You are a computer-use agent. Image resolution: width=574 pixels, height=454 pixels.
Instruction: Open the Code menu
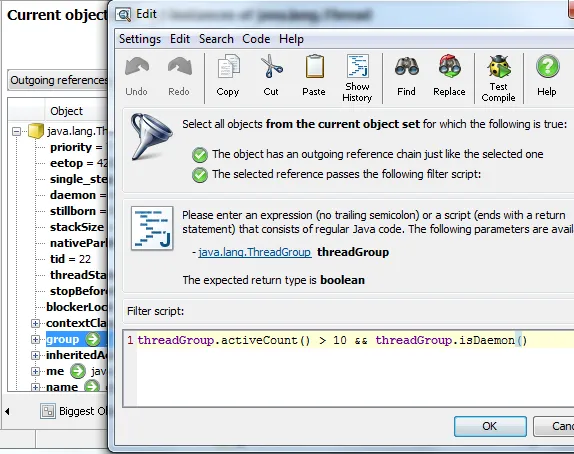(x=256, y=39)
